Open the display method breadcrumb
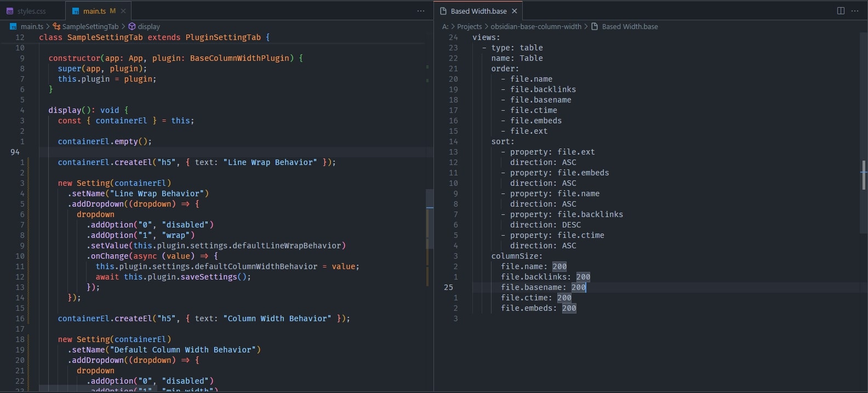Image resolution: width=868 pixels, height=393 pixels. tap(149, 26)
